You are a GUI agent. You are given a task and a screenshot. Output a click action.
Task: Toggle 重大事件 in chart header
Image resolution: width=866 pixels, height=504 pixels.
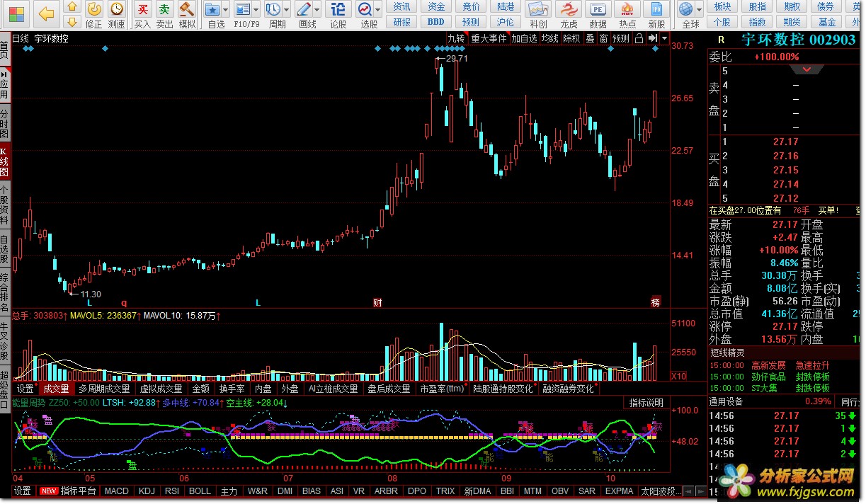coord(489,38)
